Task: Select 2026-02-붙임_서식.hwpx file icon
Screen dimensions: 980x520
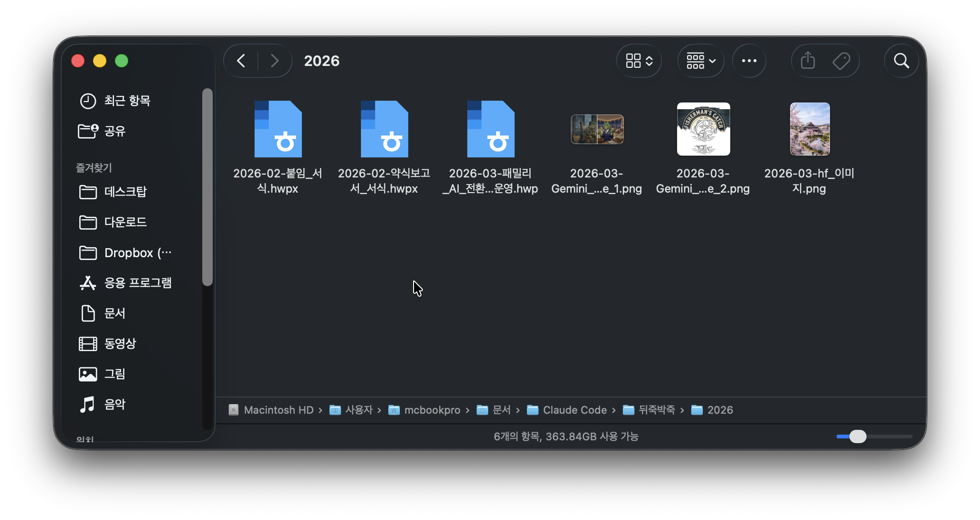Action: 278,129
